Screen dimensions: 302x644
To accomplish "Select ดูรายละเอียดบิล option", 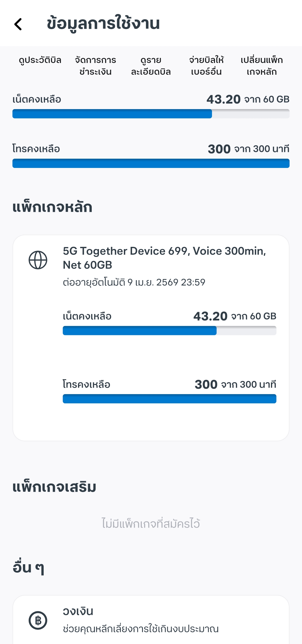I will point(151,66).
